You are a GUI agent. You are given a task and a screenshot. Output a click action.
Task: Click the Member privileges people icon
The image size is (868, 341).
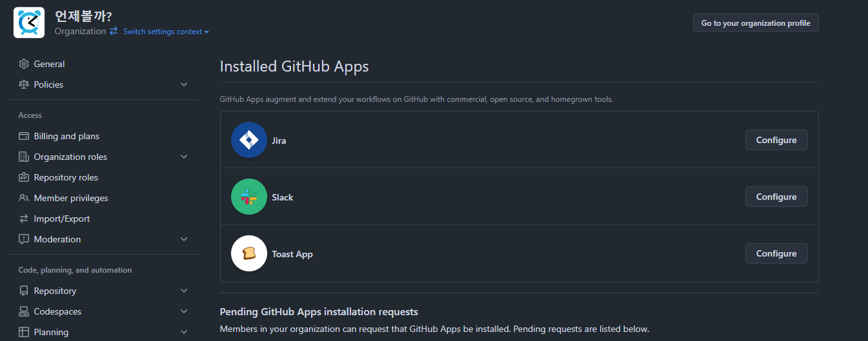(x=24, y=198)
